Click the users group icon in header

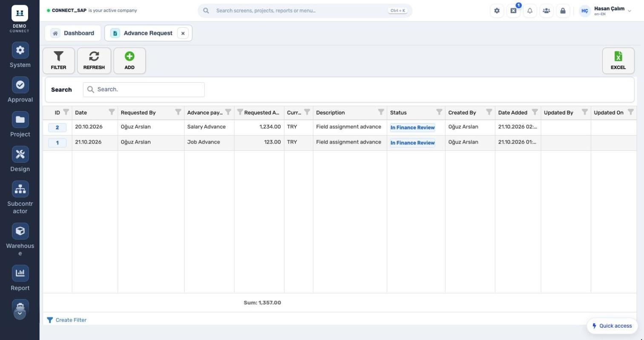coord(546,11)
